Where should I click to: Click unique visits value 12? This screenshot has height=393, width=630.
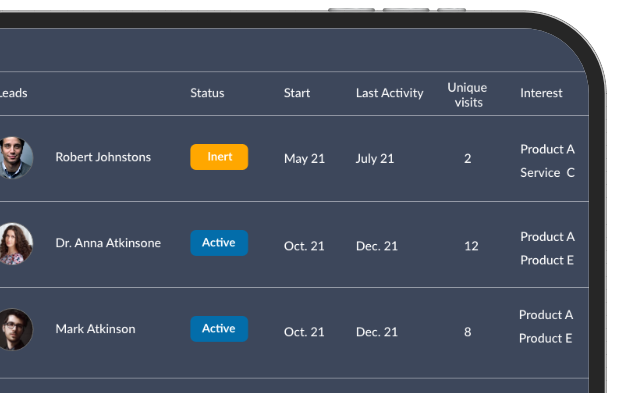click(471, 246)
